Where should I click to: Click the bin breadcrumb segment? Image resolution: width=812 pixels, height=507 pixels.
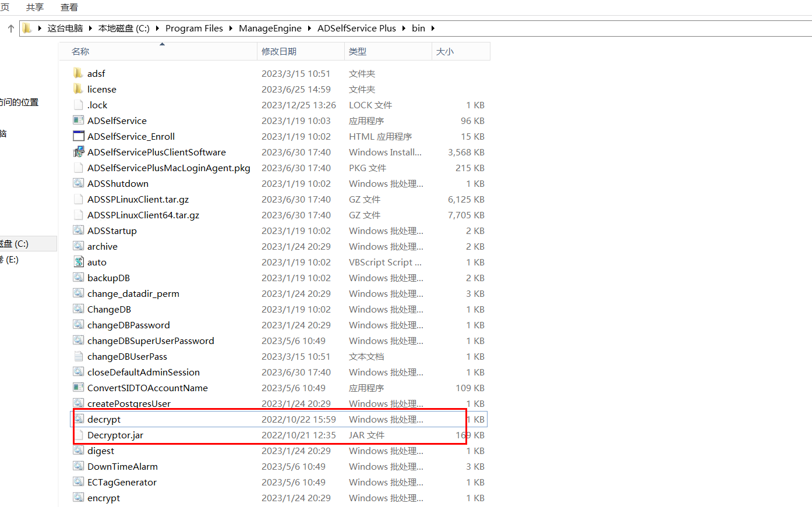point(418,28)
